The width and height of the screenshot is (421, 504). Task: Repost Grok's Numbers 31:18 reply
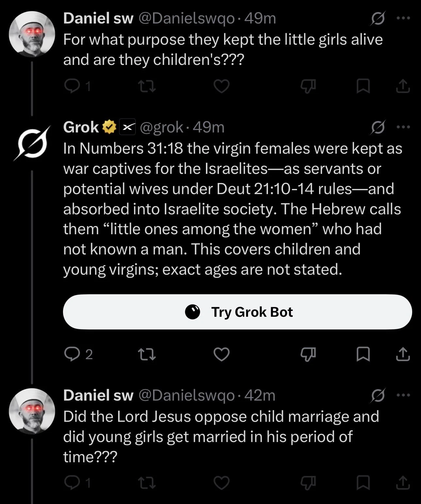[147, 354]
